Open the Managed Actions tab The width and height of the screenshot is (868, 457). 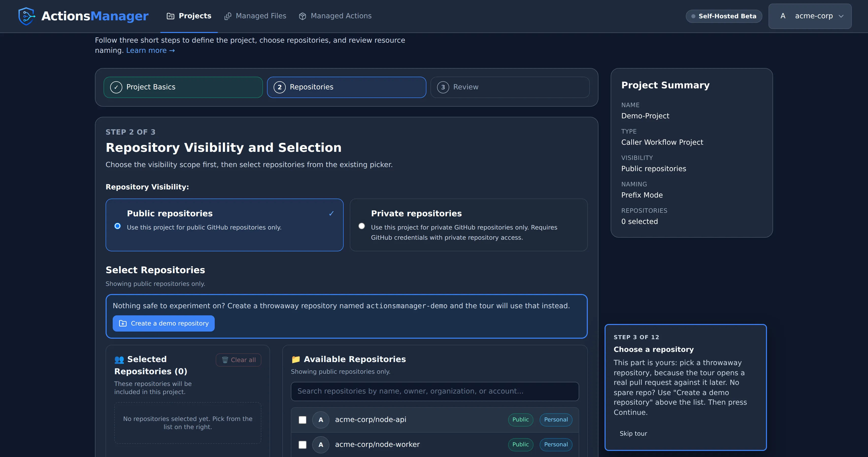[335, 16]
